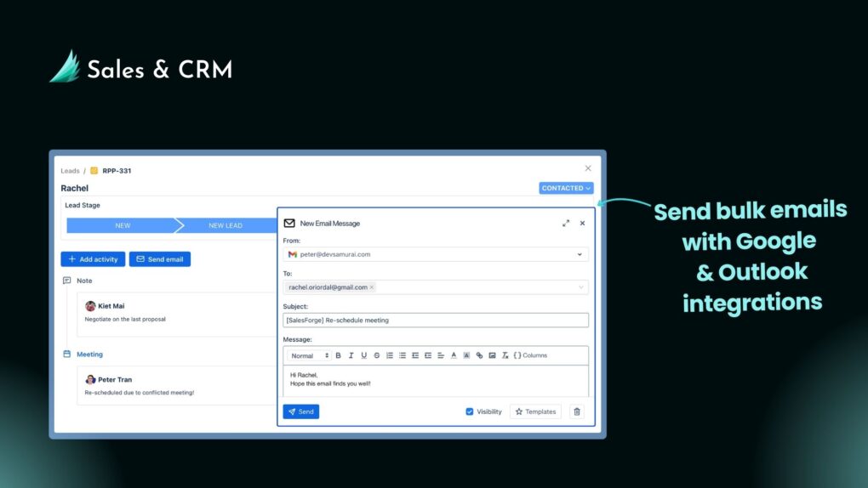This screenshot has width=868, height=488.
Task: Click the Subject input field
Action: [x=436, y=321]
